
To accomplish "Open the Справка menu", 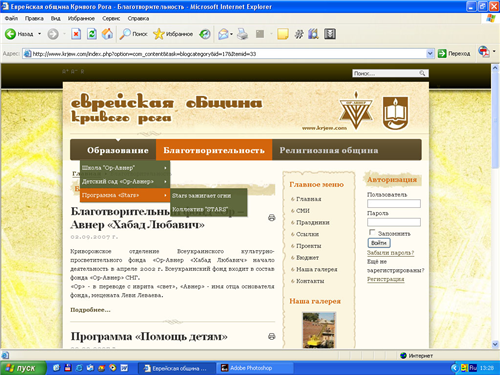I will (138, 18).
